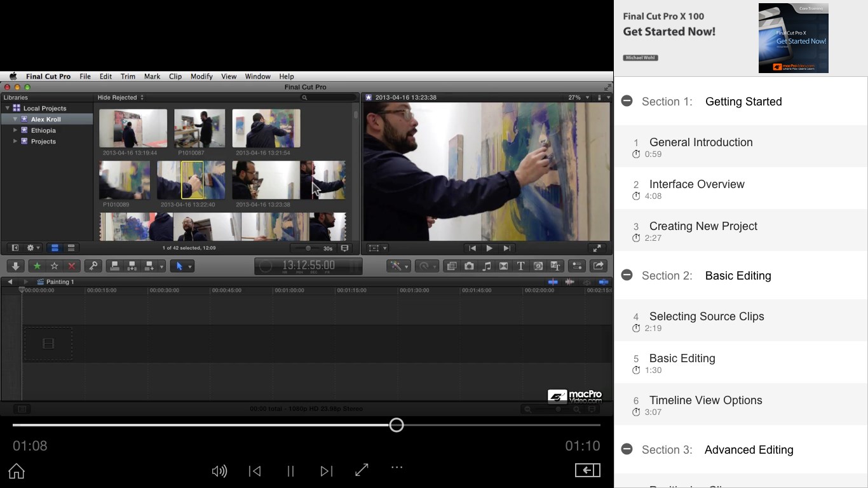Open the Window menu
This screenshot has height=488, width=868.
tap(258, 76)
